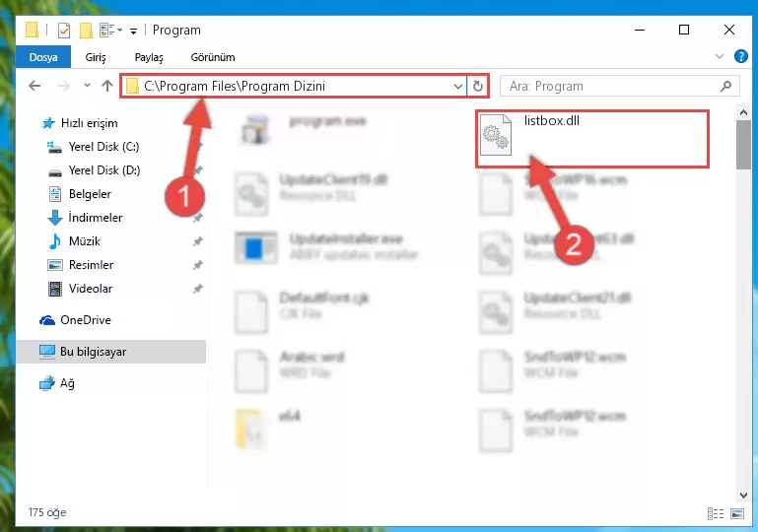Viewport: 758px width, 532px height.
Task: Switch to details view in status bar
Action: pyautogui.click(x=716, y=513)
